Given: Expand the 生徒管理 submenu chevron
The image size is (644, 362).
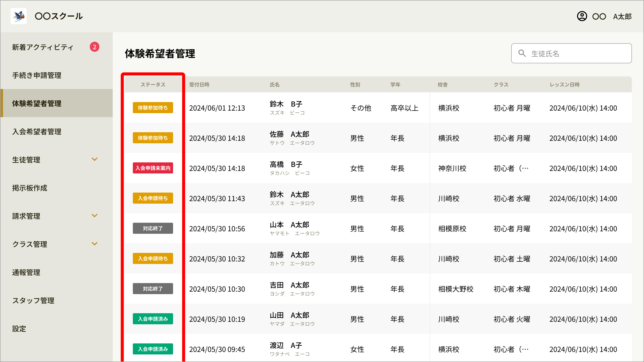Looking at the screenshot, I should 95,159.
